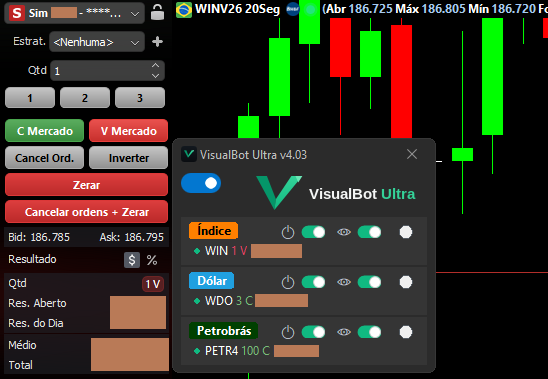Screen dimensions: 548x379
Task: Click the green diamond next to WDO
Action: [x=197, y=301]
